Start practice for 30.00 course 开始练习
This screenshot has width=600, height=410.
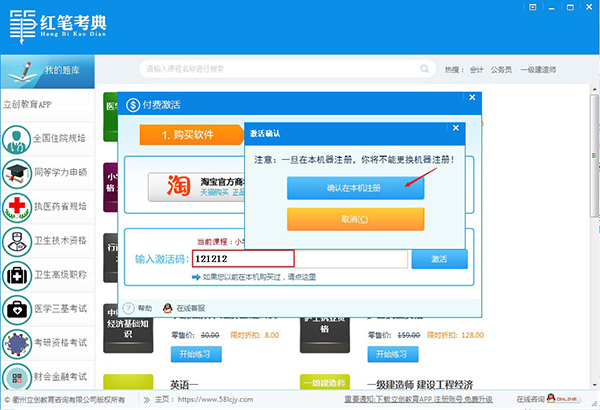196,354
